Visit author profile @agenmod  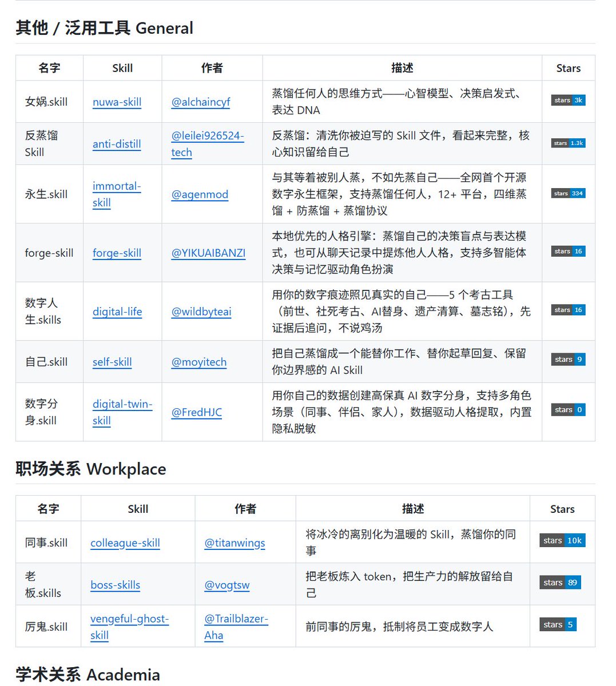(x=200, y=194)
